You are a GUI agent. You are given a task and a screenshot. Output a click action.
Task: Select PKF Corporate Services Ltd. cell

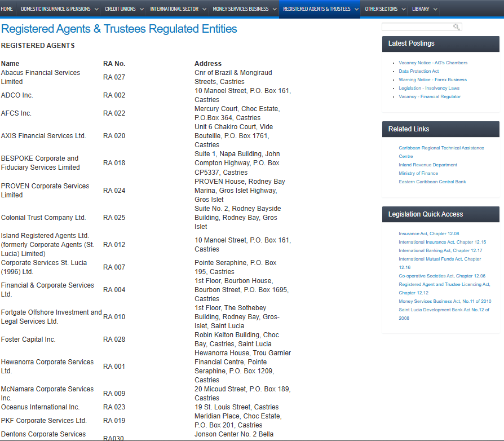[x=44, y=421]
